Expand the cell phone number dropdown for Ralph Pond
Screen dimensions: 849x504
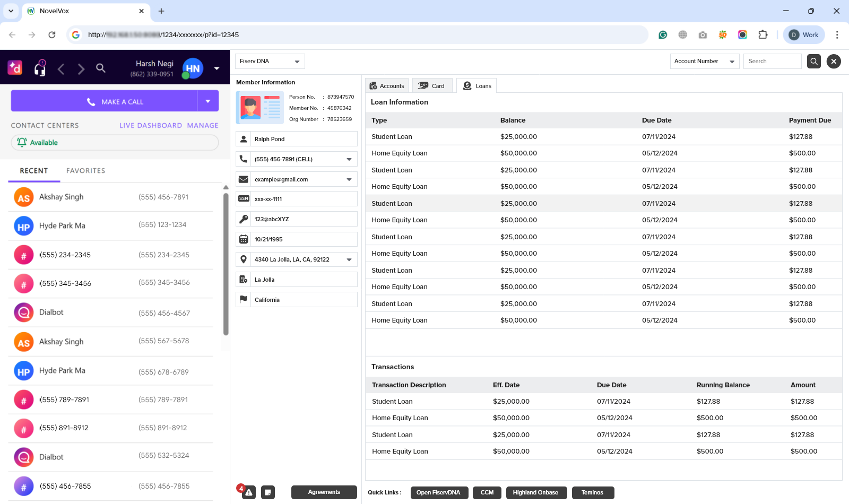pos(349,159)
